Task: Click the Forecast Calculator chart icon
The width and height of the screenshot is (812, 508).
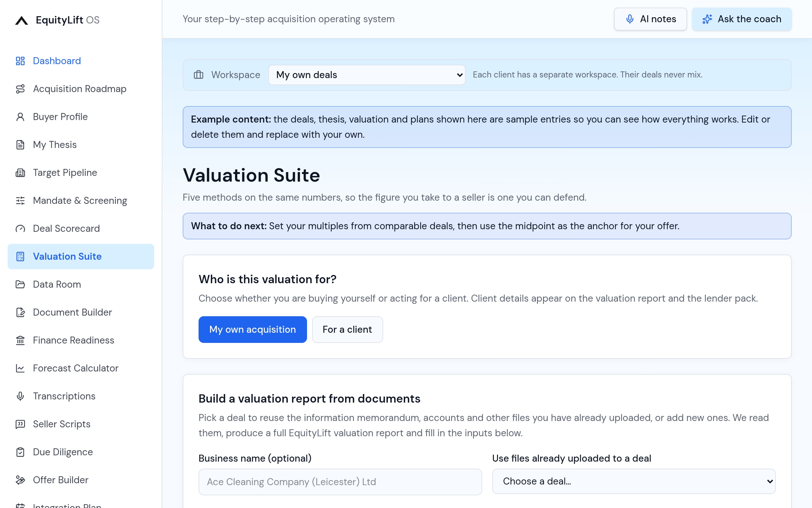Action: coord(20,368)
